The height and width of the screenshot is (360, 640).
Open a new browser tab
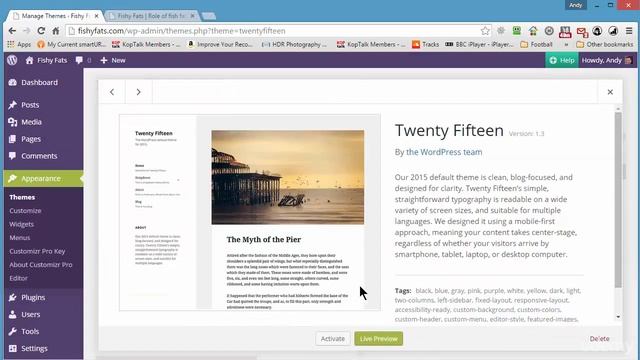pyautogui.click(x=209, y=16)
